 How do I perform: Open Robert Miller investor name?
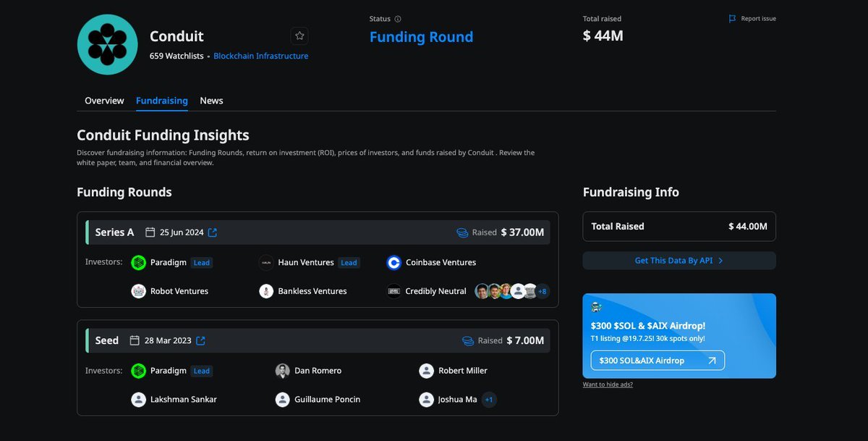463,371
